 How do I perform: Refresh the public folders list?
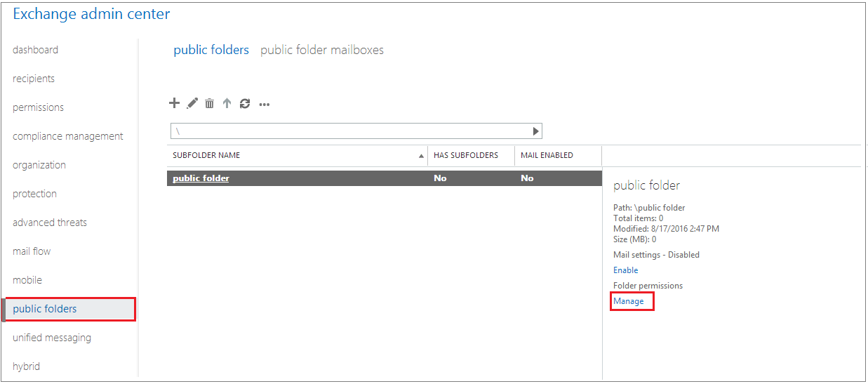[x=244, y=103]
